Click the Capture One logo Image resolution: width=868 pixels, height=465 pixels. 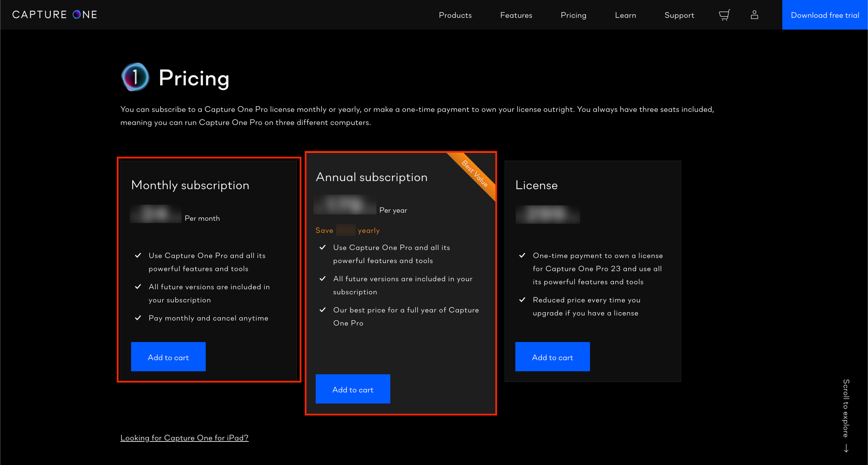pyautogui.click(x=54, y=15)
